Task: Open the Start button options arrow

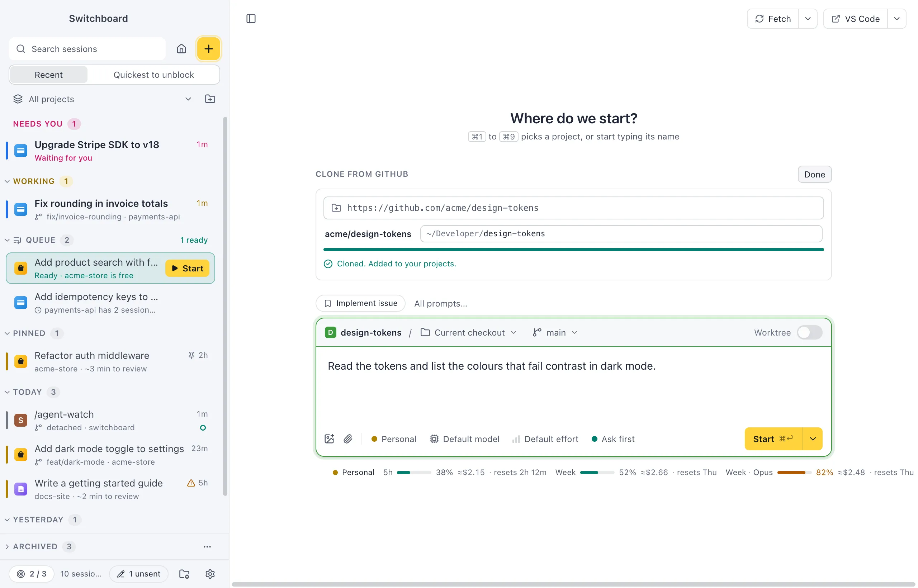Action: coord(813,439)
